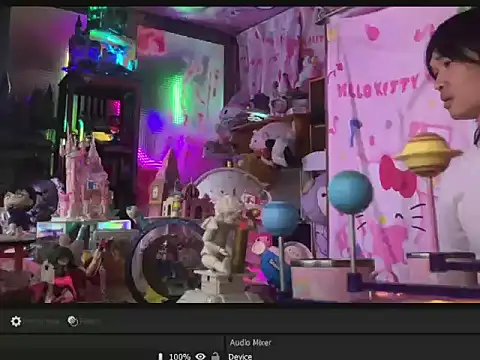Click the video preview canvas
The image size is (480, 360).
click(240, 155)
